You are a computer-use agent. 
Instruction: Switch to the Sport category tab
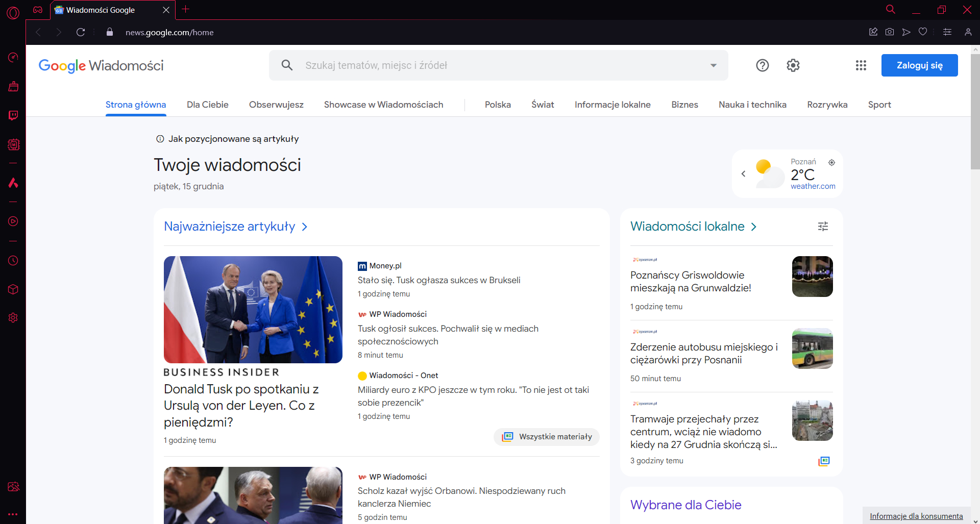click(879, 105)
